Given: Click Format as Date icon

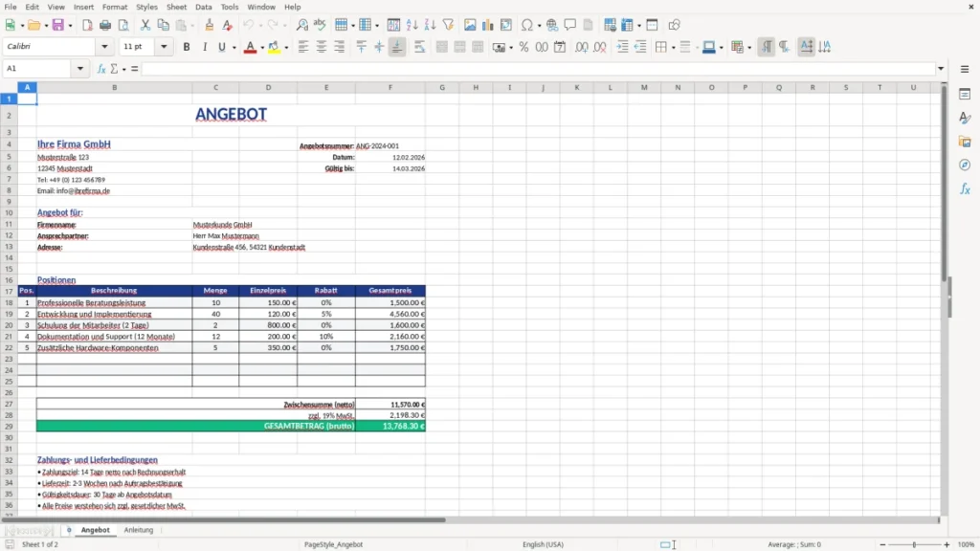Looking at the screenshot, I should tap(560, 47).
